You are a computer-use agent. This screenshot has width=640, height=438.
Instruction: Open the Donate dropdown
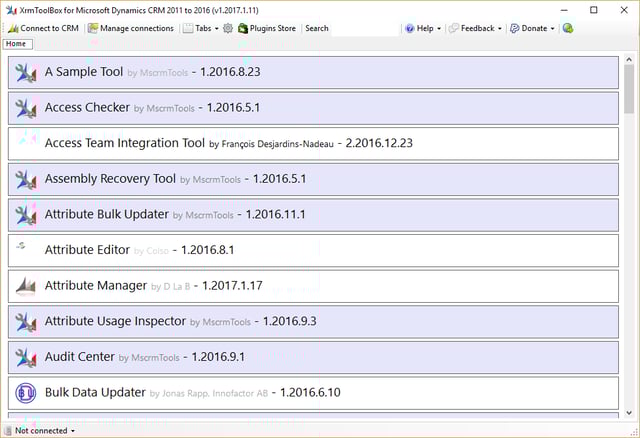532,28
